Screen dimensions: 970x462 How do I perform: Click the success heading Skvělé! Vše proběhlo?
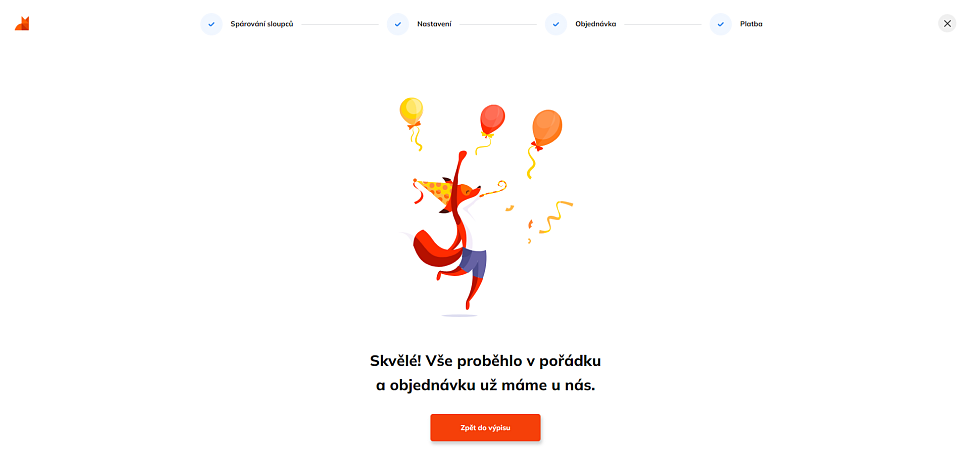coord(486,361)
